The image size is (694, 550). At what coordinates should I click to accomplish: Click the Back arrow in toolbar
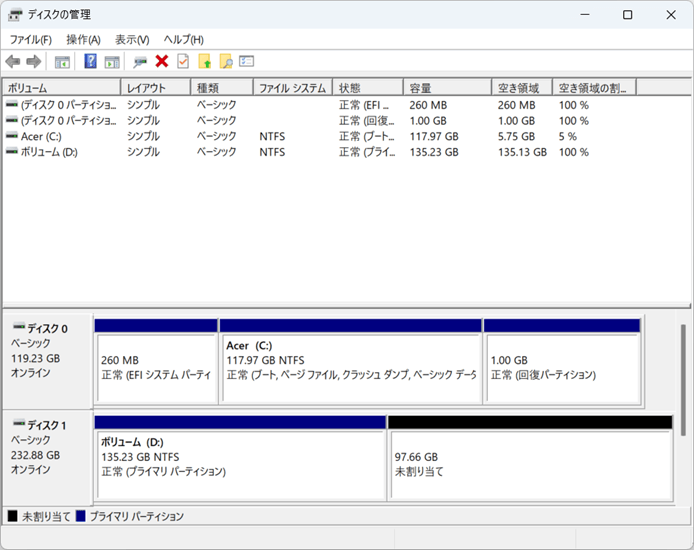coord(13,62)
